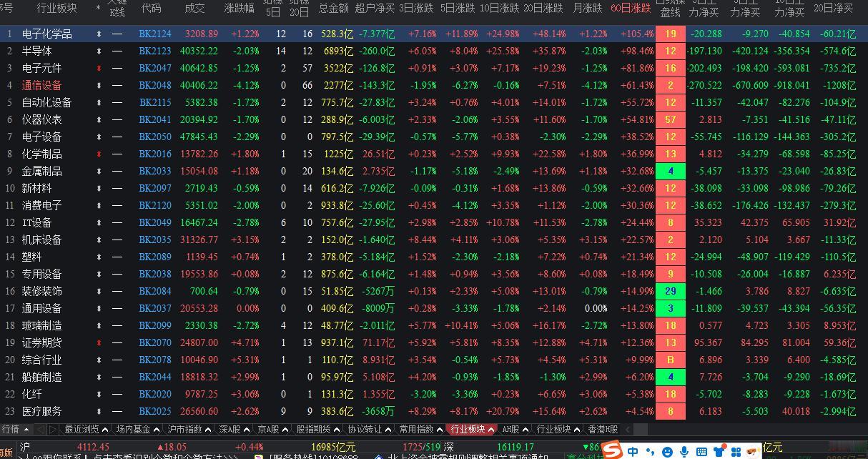Click the marker icon in the 机床设备 row

[99, 240]
